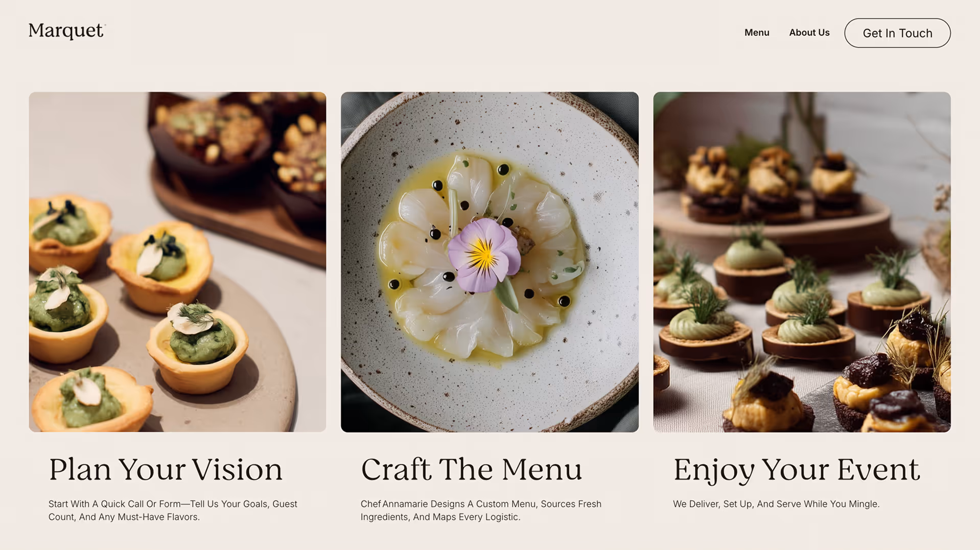Click the "Start With A Quick Call" description

[173, 510]
